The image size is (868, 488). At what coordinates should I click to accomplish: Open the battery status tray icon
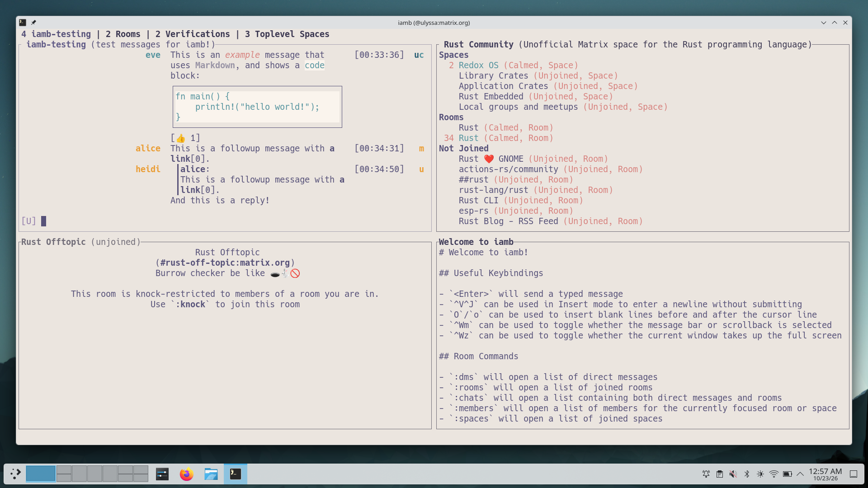pyautogui.click(x=787, y=474)
